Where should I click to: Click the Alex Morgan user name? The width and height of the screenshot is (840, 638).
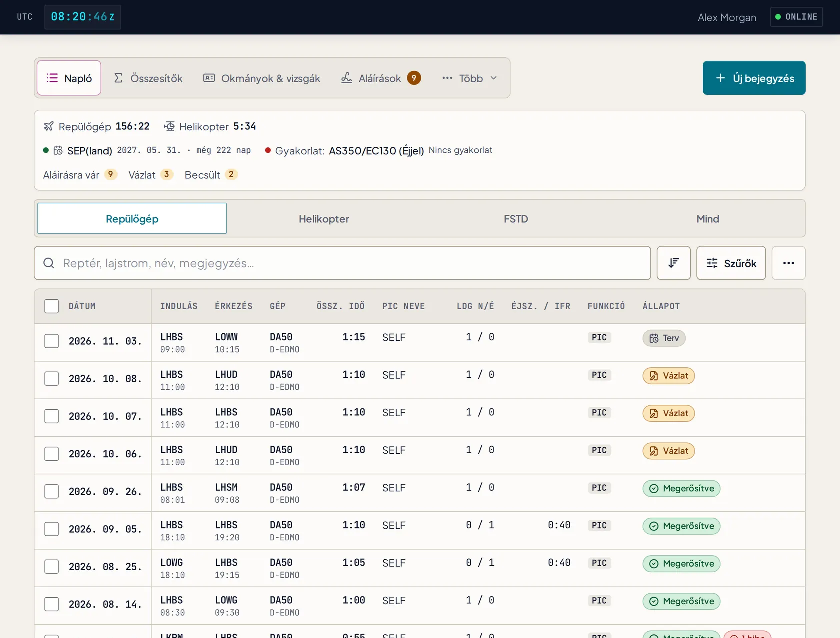727,17
